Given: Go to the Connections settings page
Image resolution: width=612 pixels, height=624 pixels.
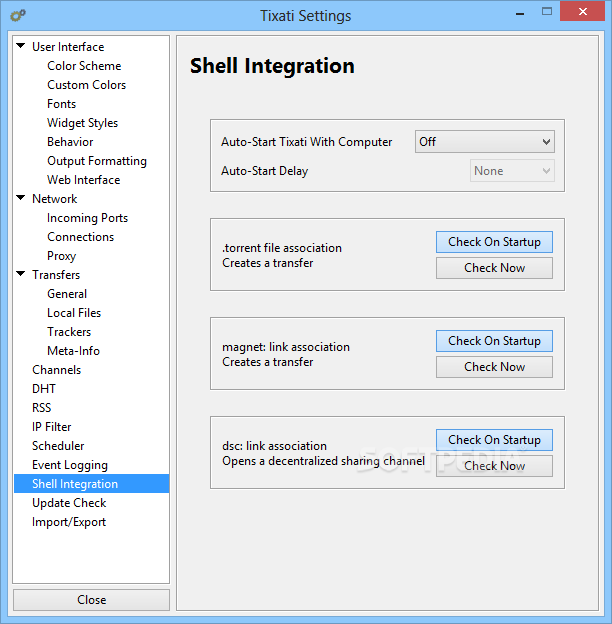Looking at the screenshot, I should 80,237.
